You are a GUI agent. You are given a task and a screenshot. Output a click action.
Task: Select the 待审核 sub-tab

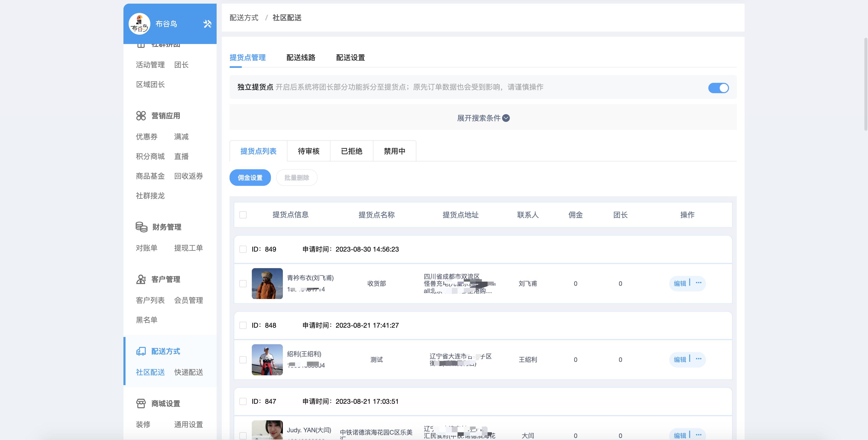(x=309, y=151)
